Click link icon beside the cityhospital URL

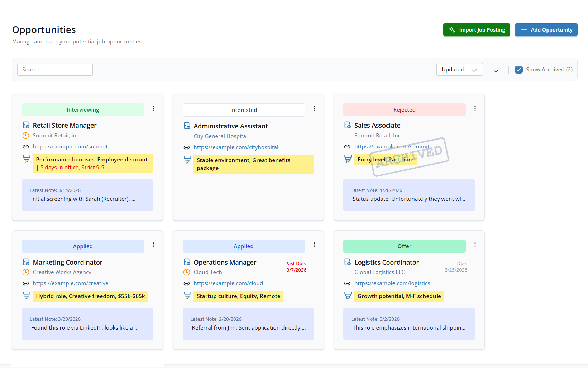coord(187,147)
